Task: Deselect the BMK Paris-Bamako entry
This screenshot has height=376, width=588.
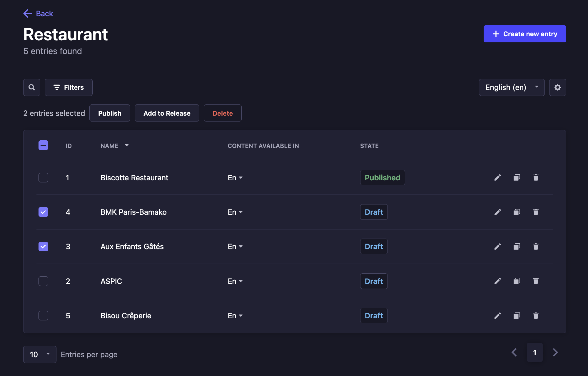Action: [43, 212]
